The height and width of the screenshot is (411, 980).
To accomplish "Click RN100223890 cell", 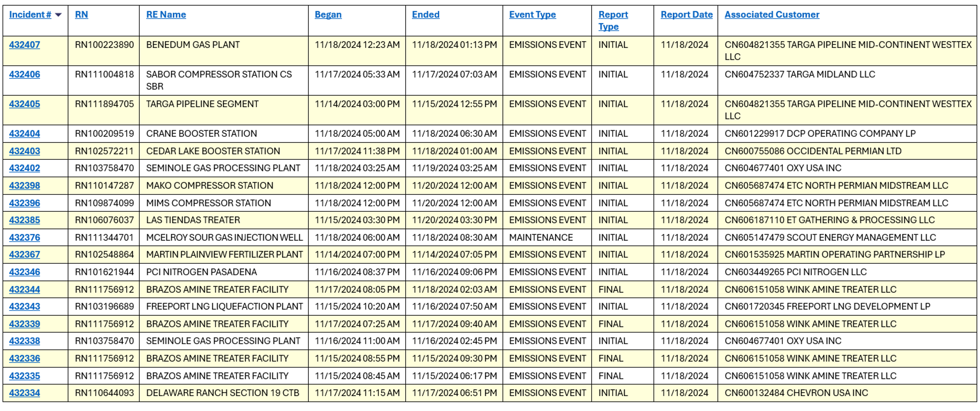I will [104, 51].
